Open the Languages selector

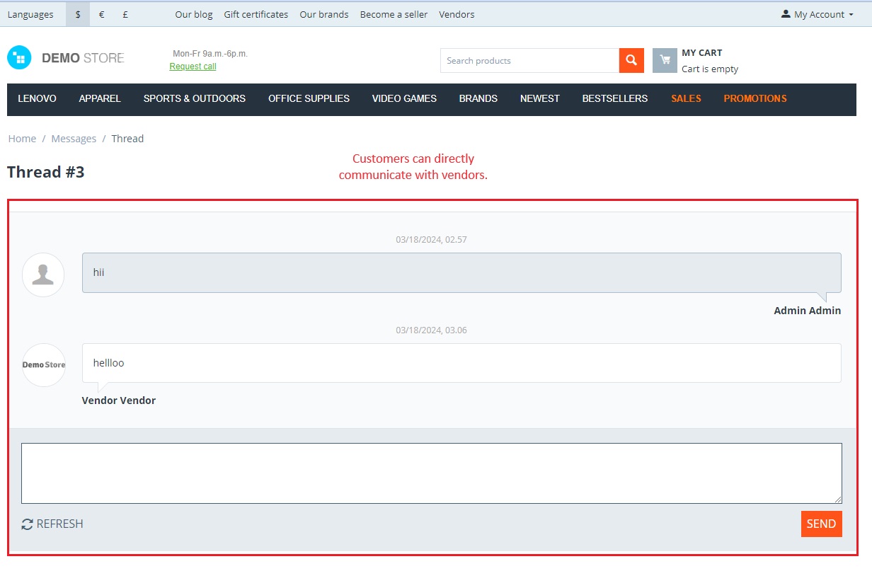(x=30, y=14)
